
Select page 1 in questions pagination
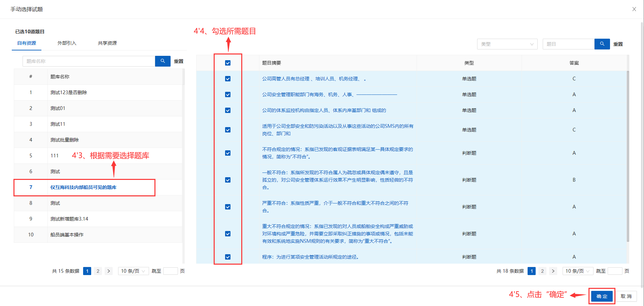[x=532, y=271]
